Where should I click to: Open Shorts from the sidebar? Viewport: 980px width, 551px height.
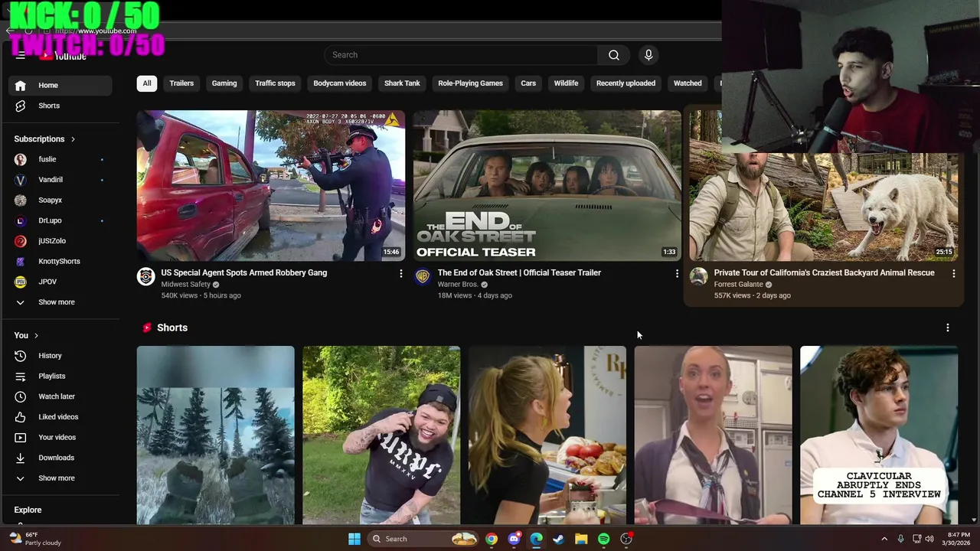coord(60,106)
